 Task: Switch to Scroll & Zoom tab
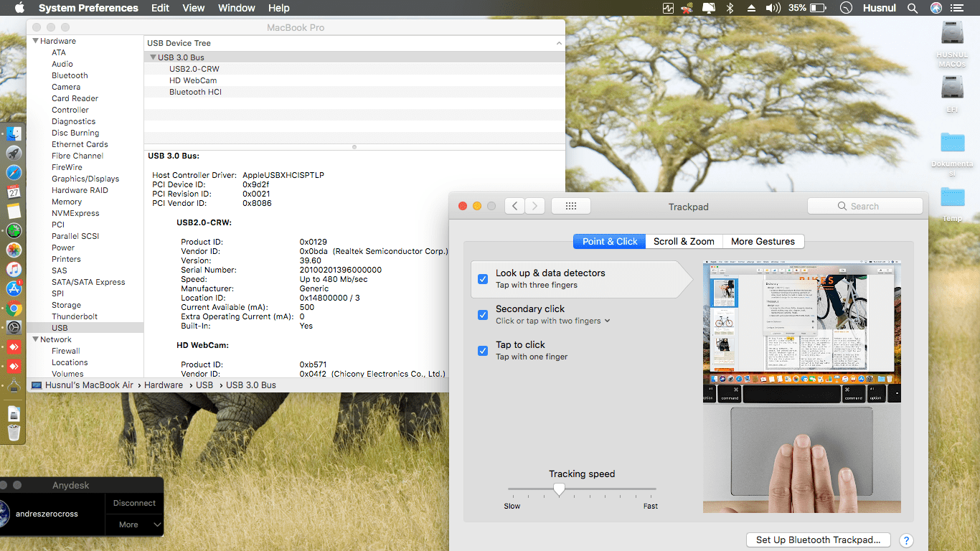684,241
